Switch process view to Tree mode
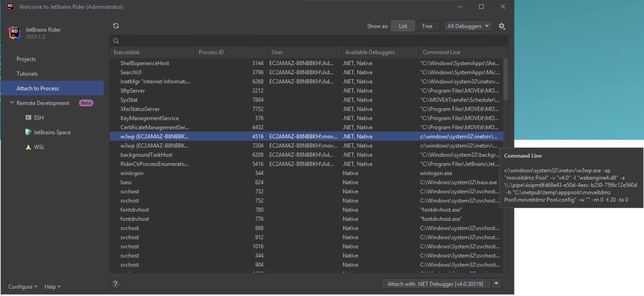The height and width of the screenshot is (296, 644). 427,26
